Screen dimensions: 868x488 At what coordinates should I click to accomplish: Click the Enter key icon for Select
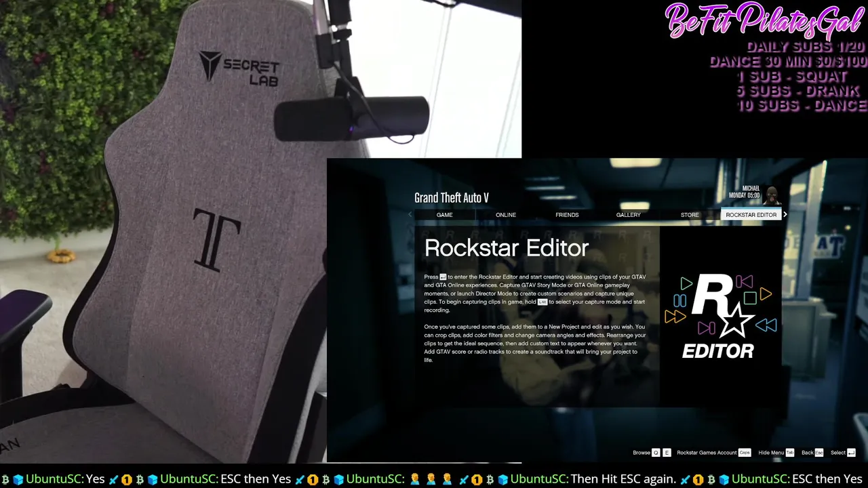pos(852,453)
